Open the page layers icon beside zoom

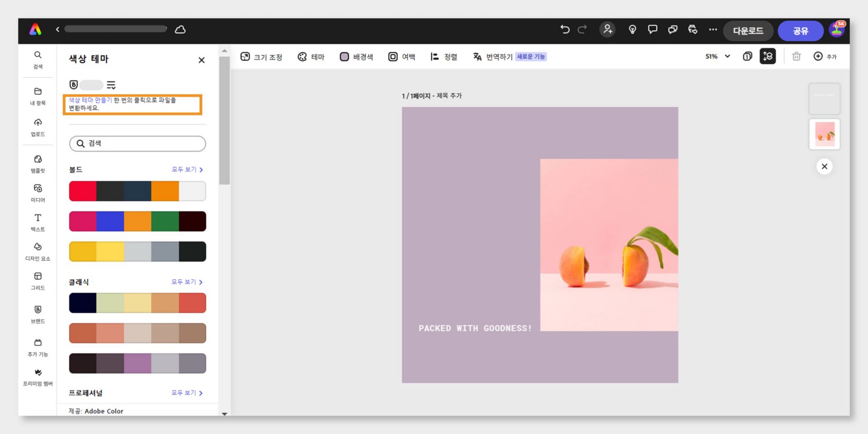[x=747, y=56]
